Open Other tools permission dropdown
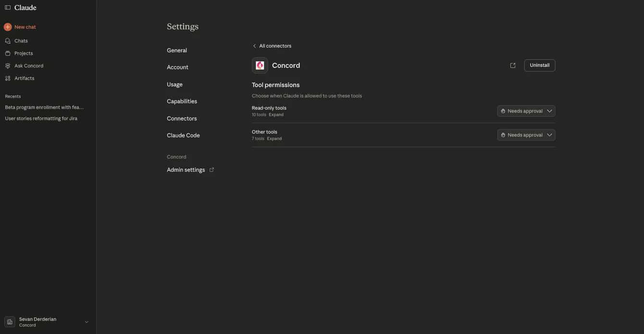644x334 pixels. tap(526, 135)
